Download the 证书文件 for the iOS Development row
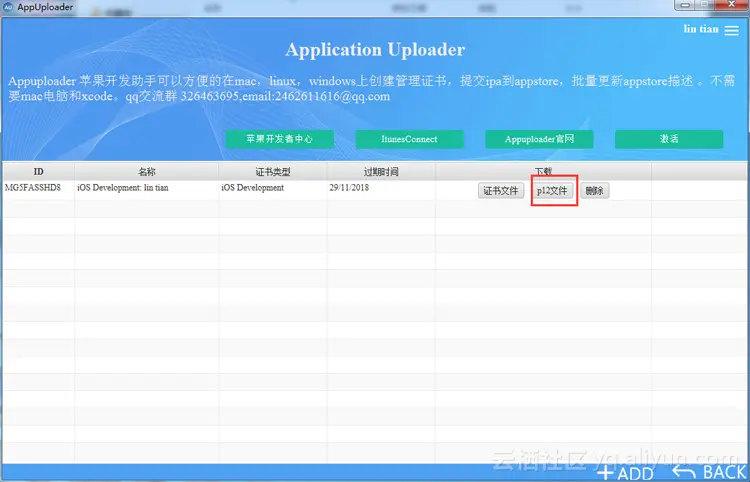Image resolution: width=750 pixels, height=482 pixels. [501, 191]
